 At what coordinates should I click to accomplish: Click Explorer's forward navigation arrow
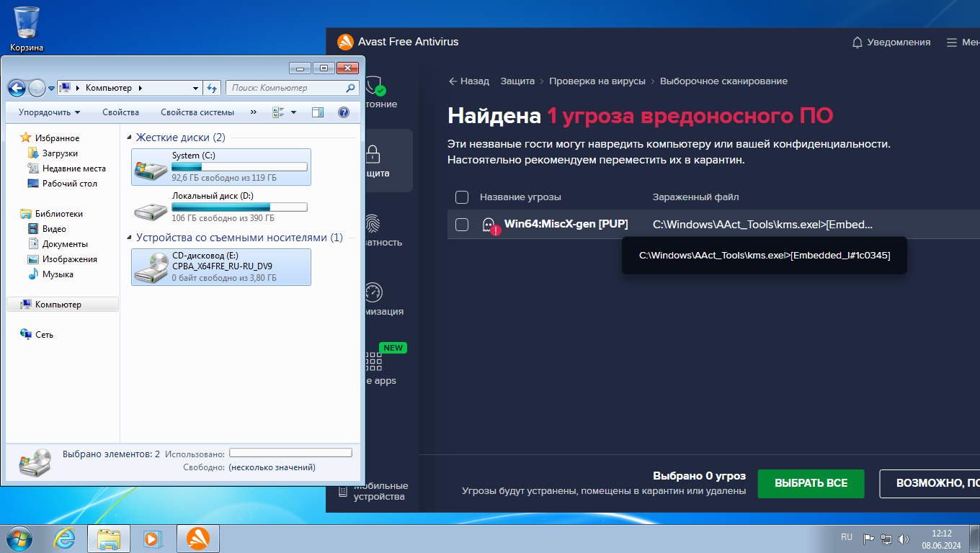[x=37, y=88]
